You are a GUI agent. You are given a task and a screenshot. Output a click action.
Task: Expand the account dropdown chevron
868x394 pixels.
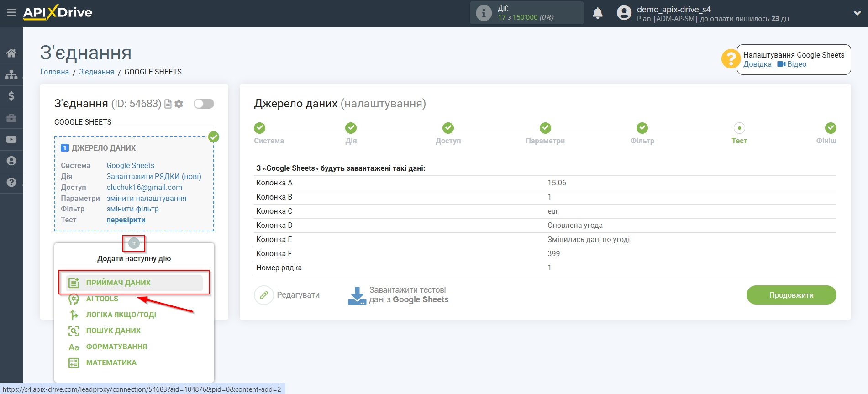pyautogui.click(x=857, y=13)
